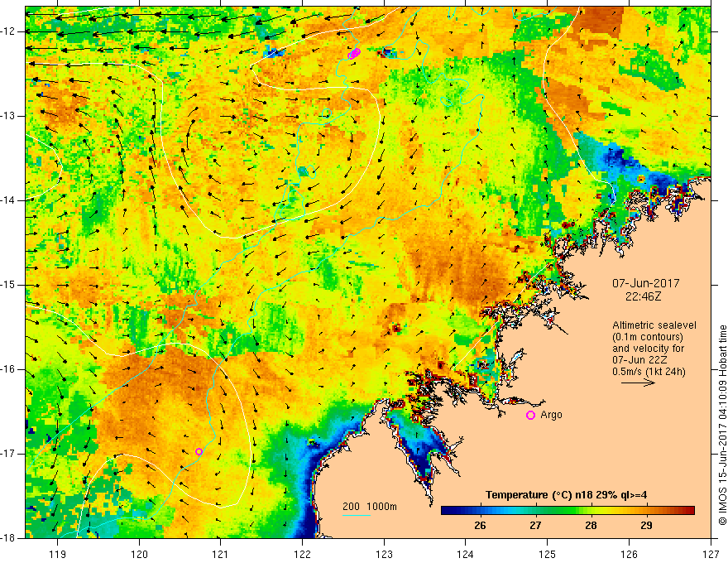
Task: Click the dark red end of color bar
Action: point(690,511)
